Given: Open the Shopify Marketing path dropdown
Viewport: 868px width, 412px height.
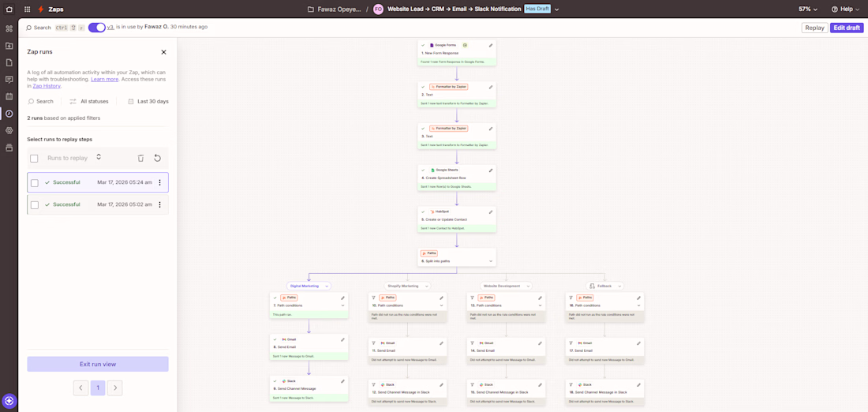Looking at the screenshot, I should coord(408,287).
